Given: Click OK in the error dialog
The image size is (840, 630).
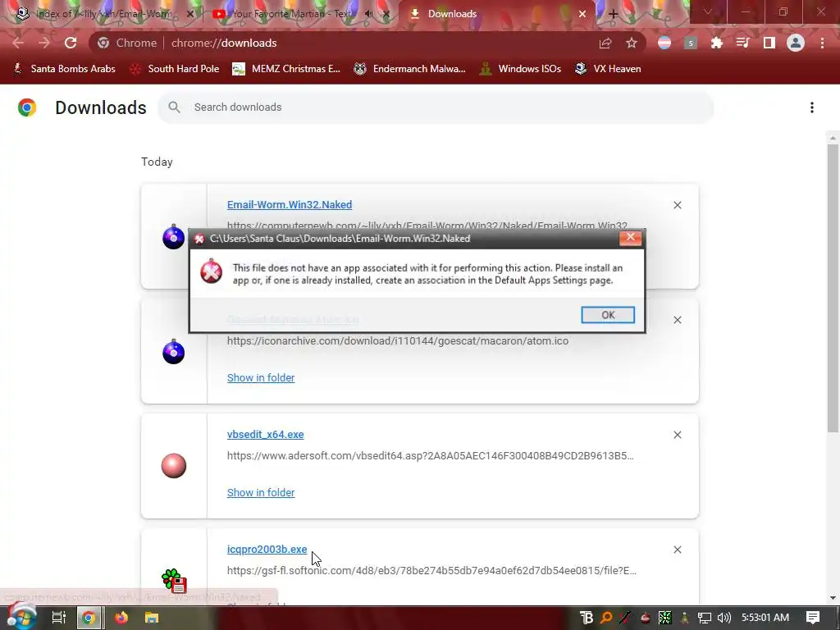Looking at the screenshot, I should tap(608, 315).
